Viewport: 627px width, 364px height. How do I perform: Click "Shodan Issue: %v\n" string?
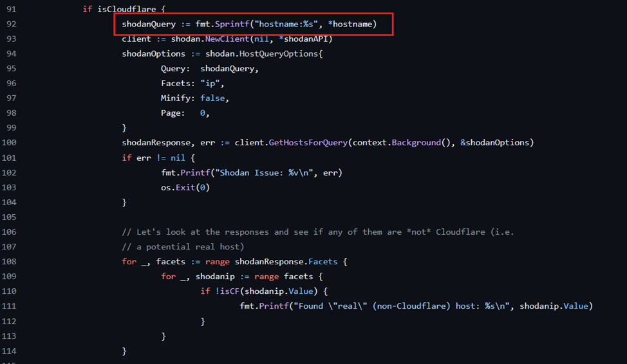[264, 172]
